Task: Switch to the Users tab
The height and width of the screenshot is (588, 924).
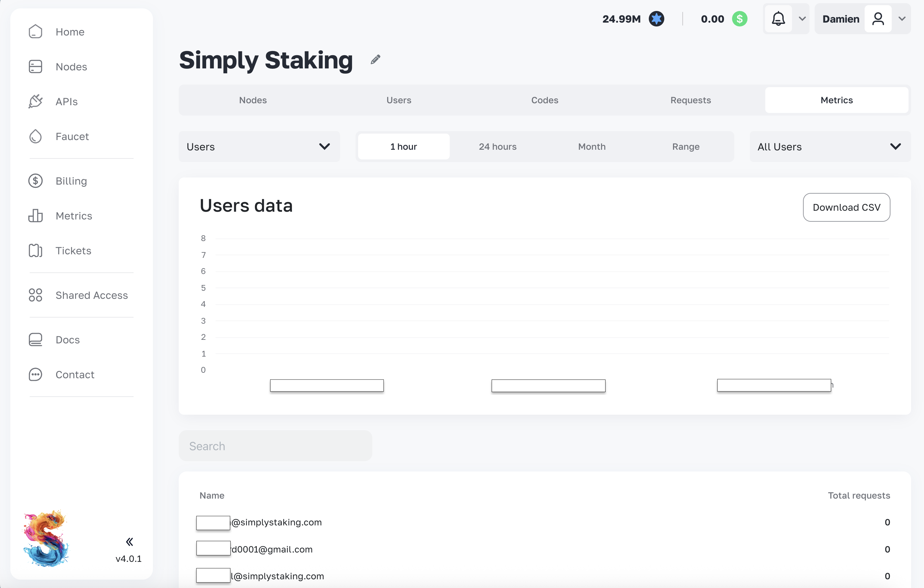Action: [x=399, y=100]
